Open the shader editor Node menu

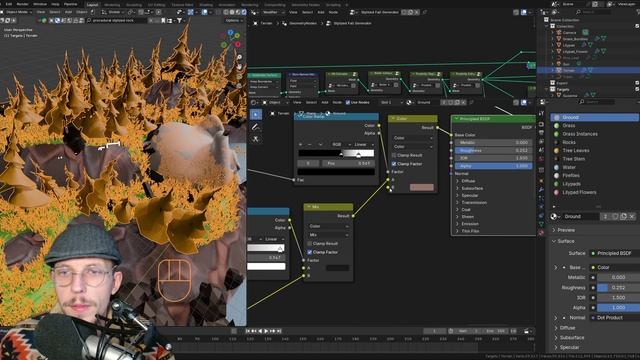tap(337, 102)
